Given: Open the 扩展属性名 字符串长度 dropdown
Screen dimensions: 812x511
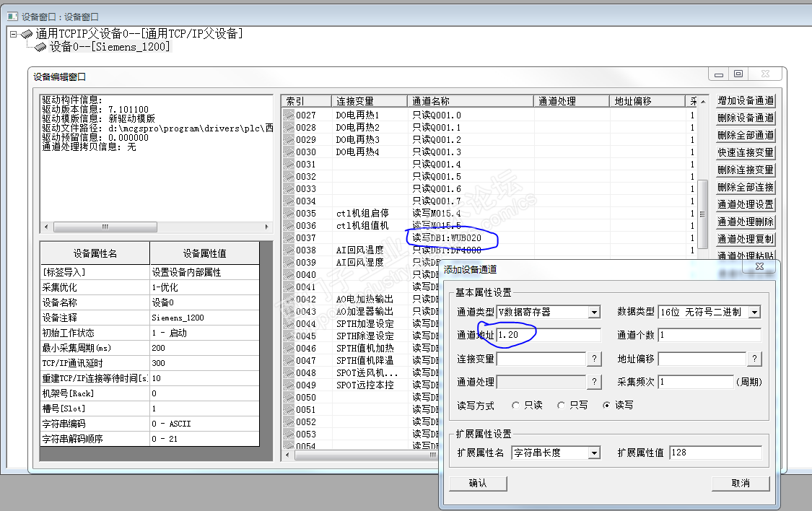Looking at the screenshot, I should pos(595,453).
